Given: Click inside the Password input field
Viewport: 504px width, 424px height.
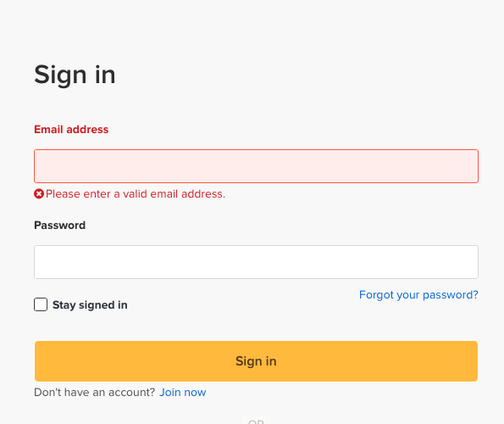Looking at the screenshot, I should (x=256, y=262).
